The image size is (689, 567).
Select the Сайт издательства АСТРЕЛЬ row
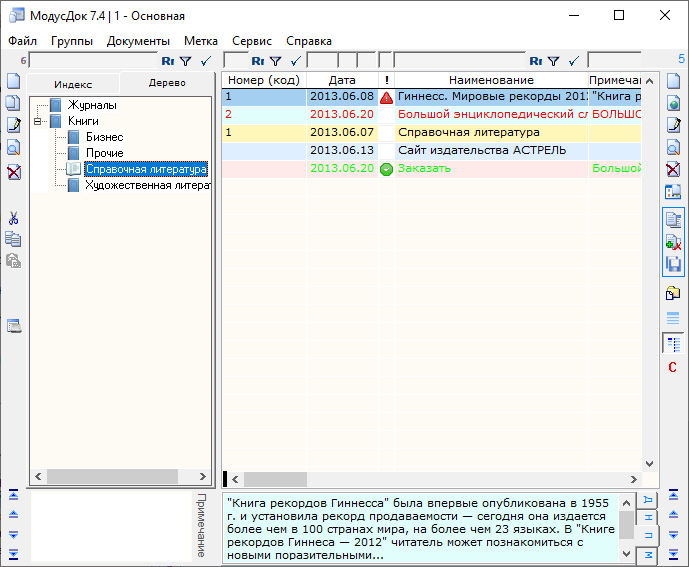coord(481,150)
